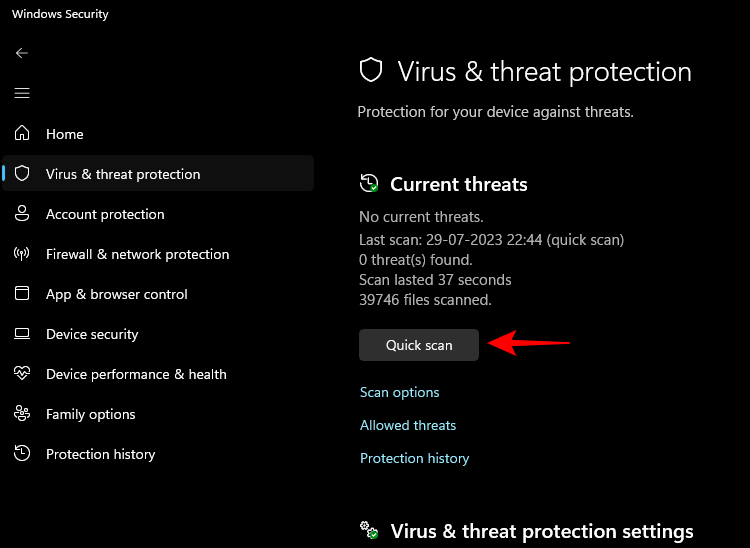Go to Device performance & health
The image size is (750, 548).
(x=136, y=374)
